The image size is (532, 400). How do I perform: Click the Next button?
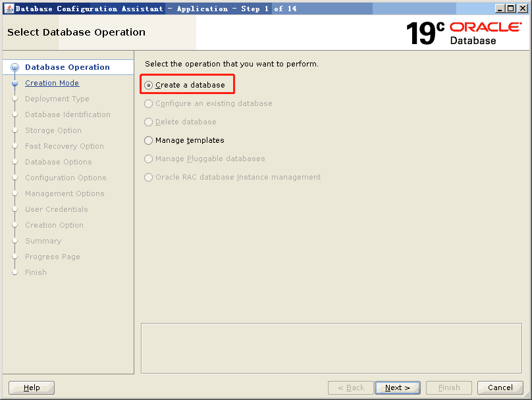point(397,387)
